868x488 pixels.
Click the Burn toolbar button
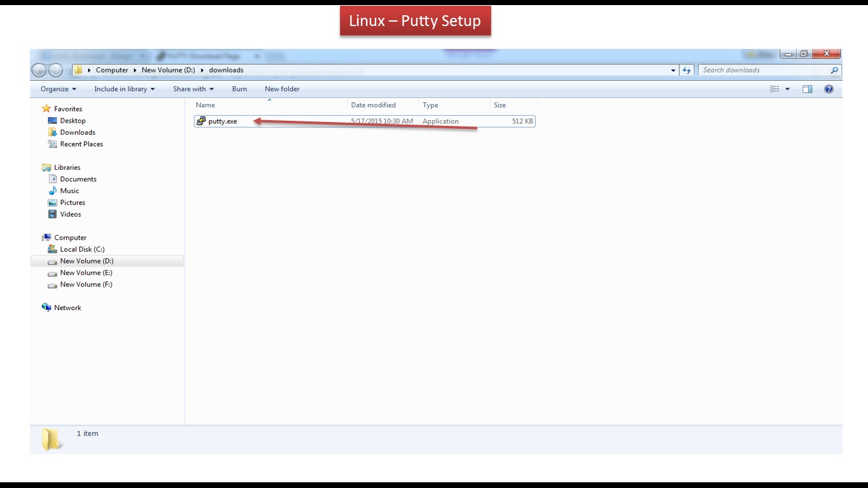240,89
